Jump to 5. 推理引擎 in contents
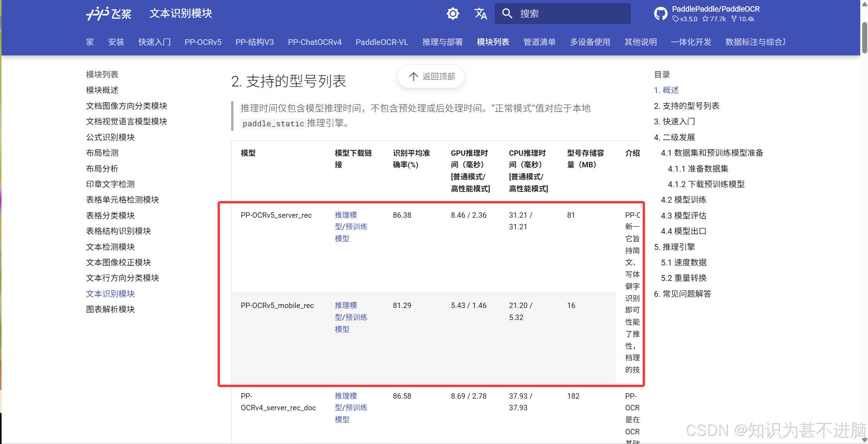The width and height of the screenshot is (868, 444). click(674, 247)
